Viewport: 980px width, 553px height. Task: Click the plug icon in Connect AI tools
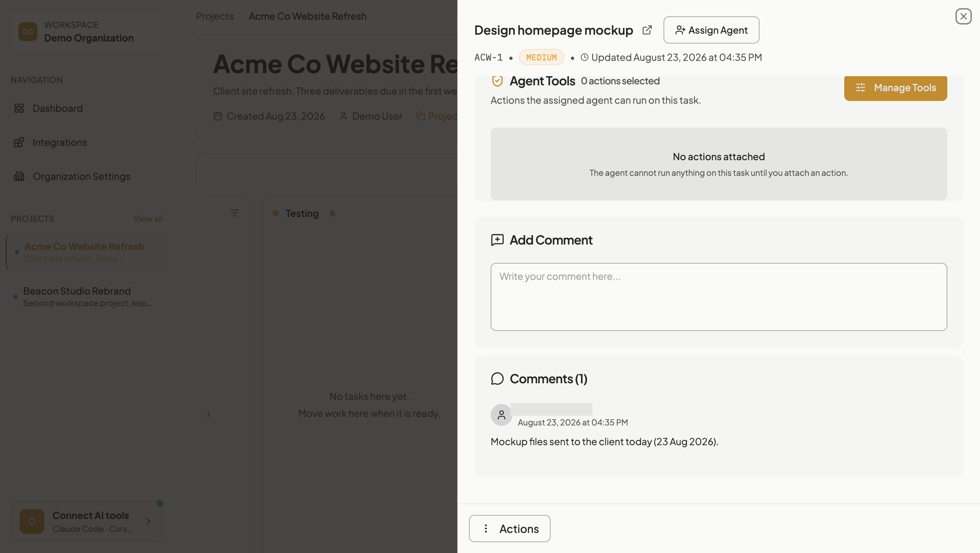coord(32,521)
